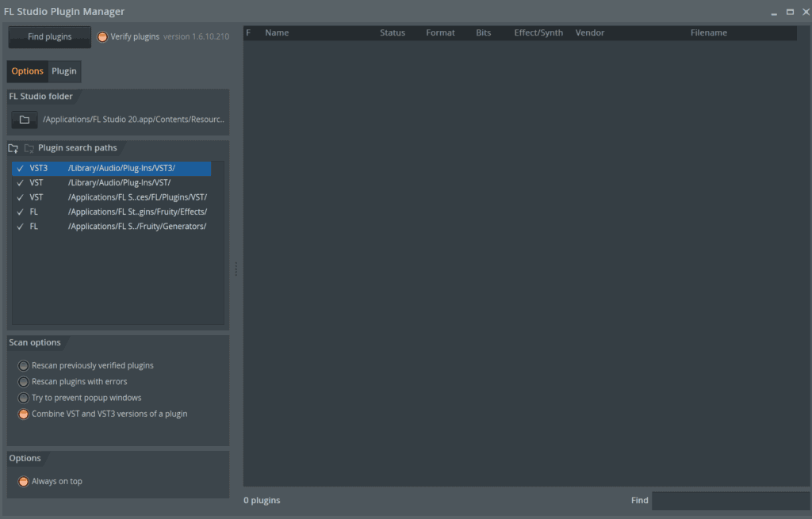Sort plugin list by Vendor column

point(589,33)
